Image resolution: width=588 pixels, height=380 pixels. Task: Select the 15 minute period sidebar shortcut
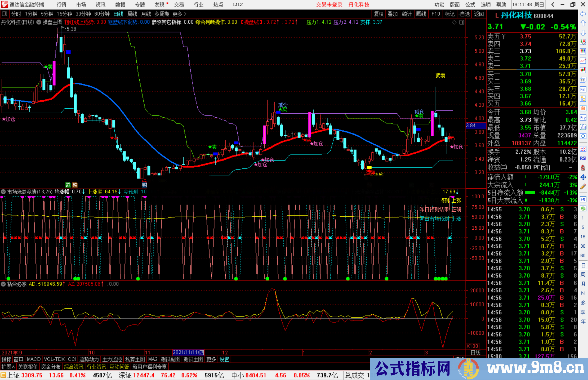tap(583, 237)
